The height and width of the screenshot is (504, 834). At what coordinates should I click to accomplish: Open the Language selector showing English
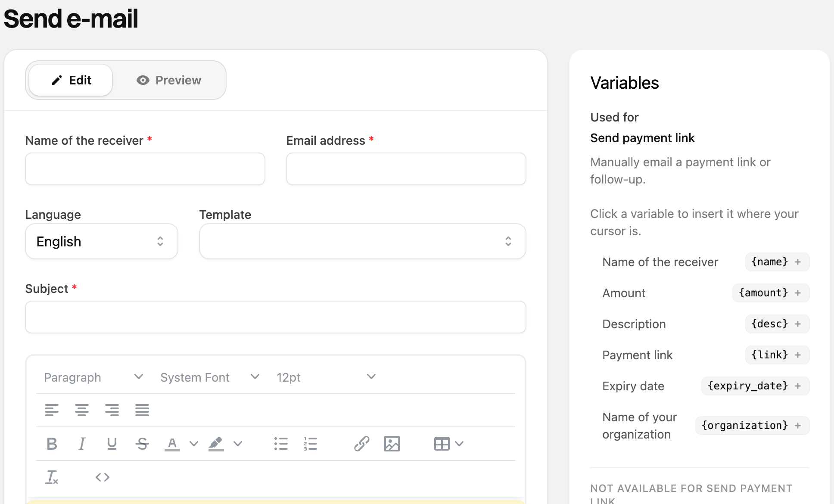pos(102,241)
